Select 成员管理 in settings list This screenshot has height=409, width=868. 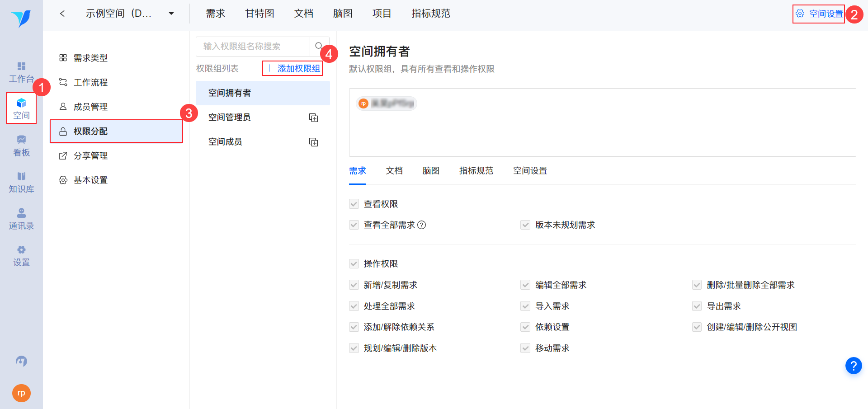pyautogui.click(x=90, y=107)
